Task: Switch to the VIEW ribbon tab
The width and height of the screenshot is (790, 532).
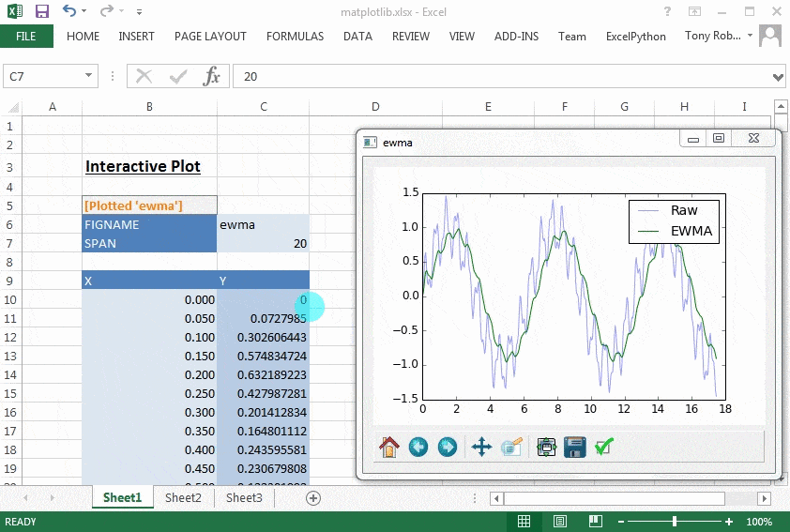Action: [x=462, y=37]
